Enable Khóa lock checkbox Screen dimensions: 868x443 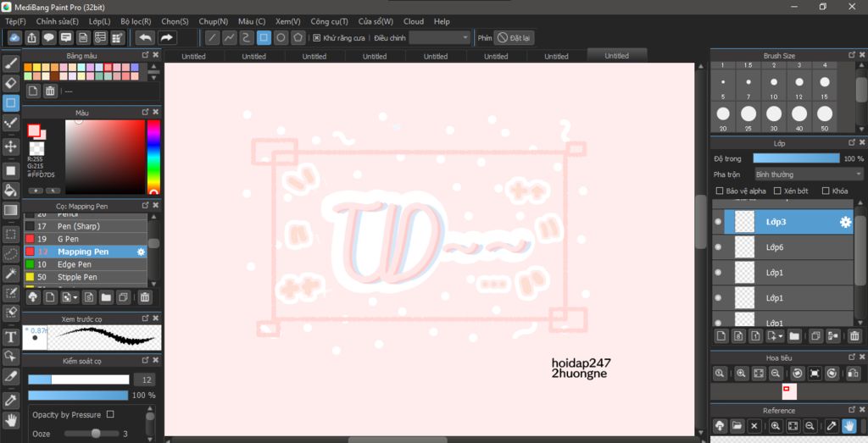(x=826, y=191)
